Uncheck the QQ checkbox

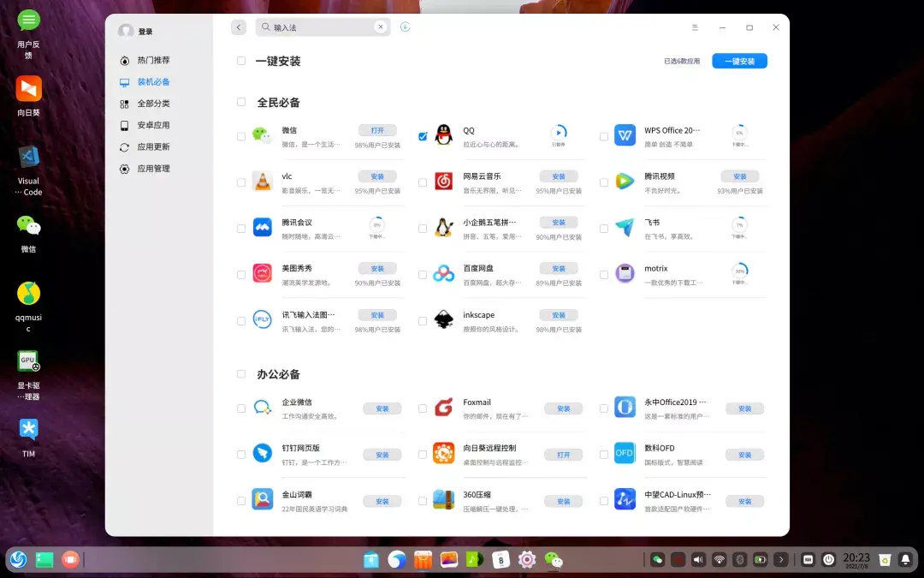point(423,136)
